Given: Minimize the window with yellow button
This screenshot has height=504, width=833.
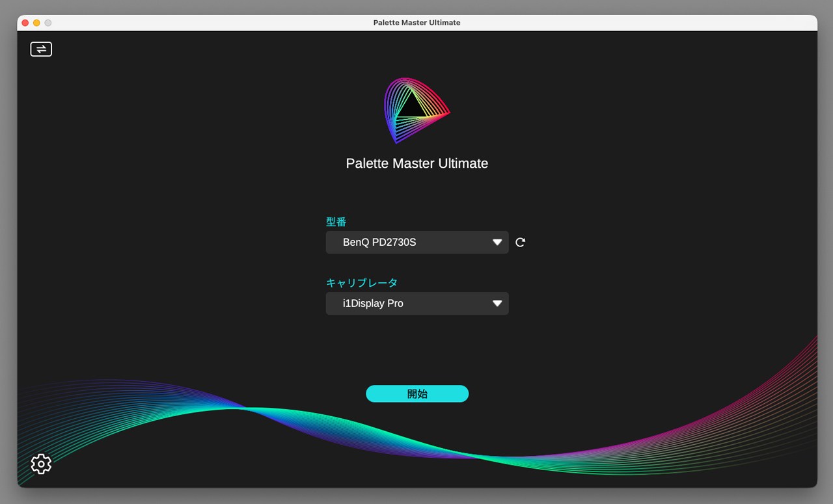Looking at the screenshot, I should [36, 23].
